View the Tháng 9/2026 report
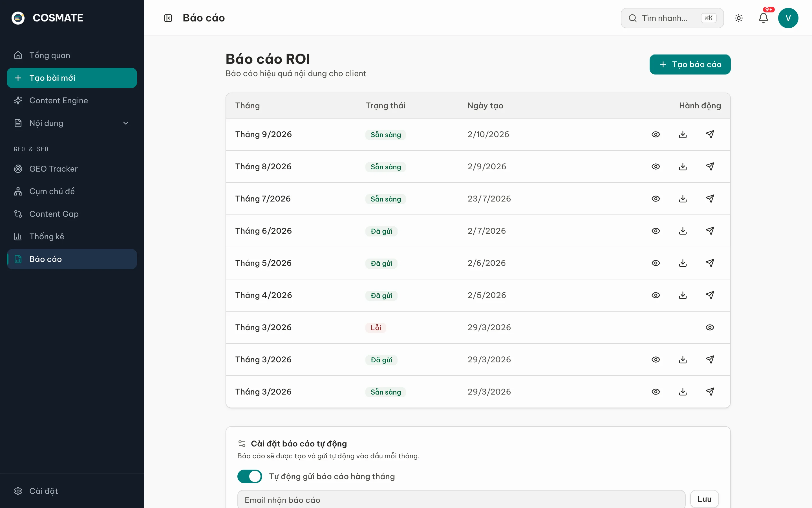Image resolution: width=812 pixels, height=508 pixels. (x=656, y=134)
